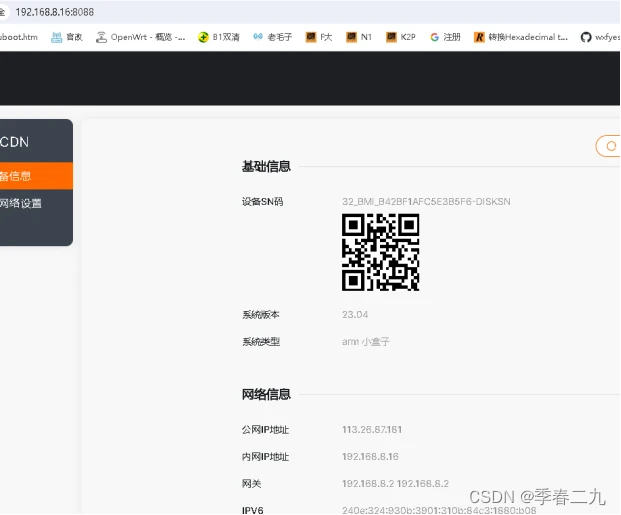621x515 pixels.
Task: Click the 公网IP地址 label
Action: point(265,430)
